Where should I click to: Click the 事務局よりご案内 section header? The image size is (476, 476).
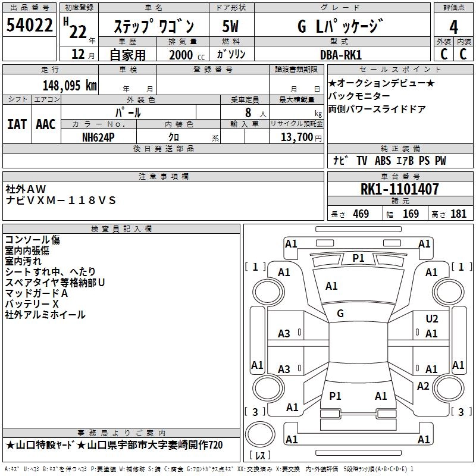pos(121,433)
